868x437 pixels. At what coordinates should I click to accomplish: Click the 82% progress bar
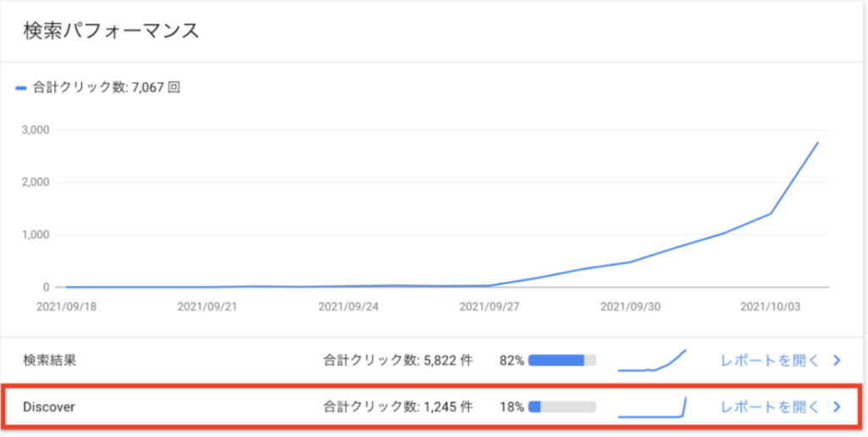561,360
